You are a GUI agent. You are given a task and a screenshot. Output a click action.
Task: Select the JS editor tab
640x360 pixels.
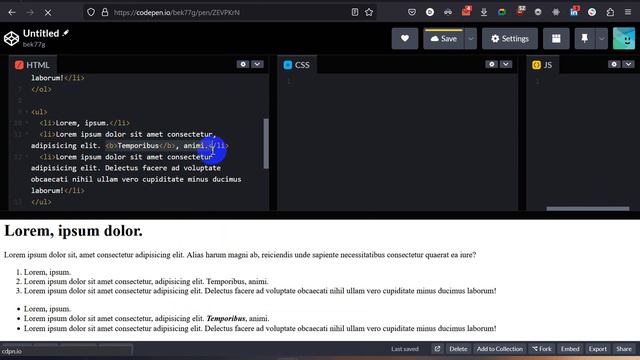[542, 65]
